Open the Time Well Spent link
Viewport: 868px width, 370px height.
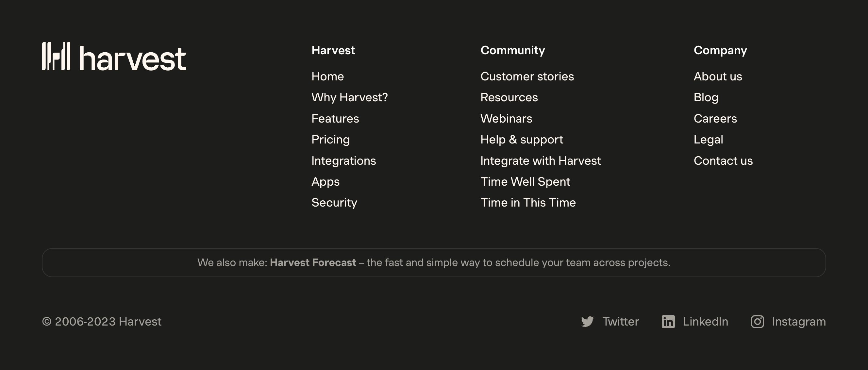click(x=525, y=182)
